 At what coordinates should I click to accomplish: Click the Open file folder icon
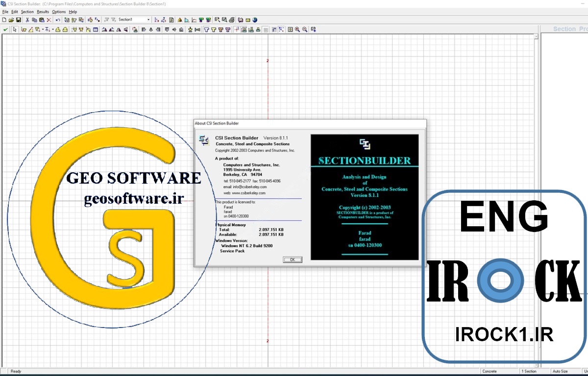click(11, 20)
